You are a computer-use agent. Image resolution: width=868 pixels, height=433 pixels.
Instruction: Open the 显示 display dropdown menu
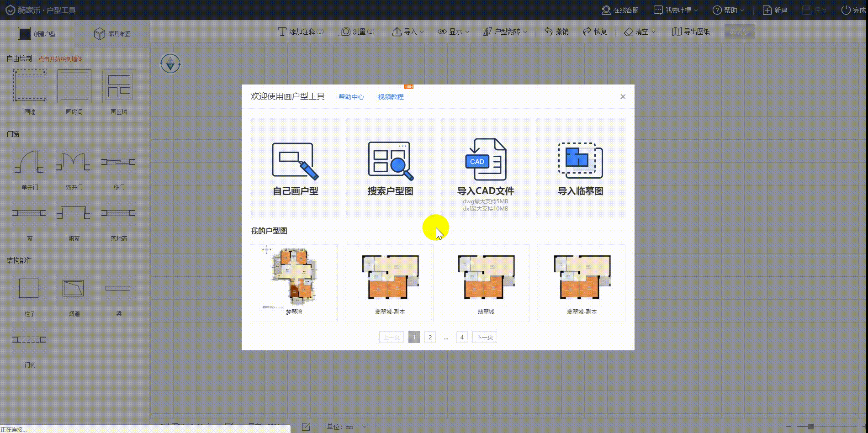454,32
